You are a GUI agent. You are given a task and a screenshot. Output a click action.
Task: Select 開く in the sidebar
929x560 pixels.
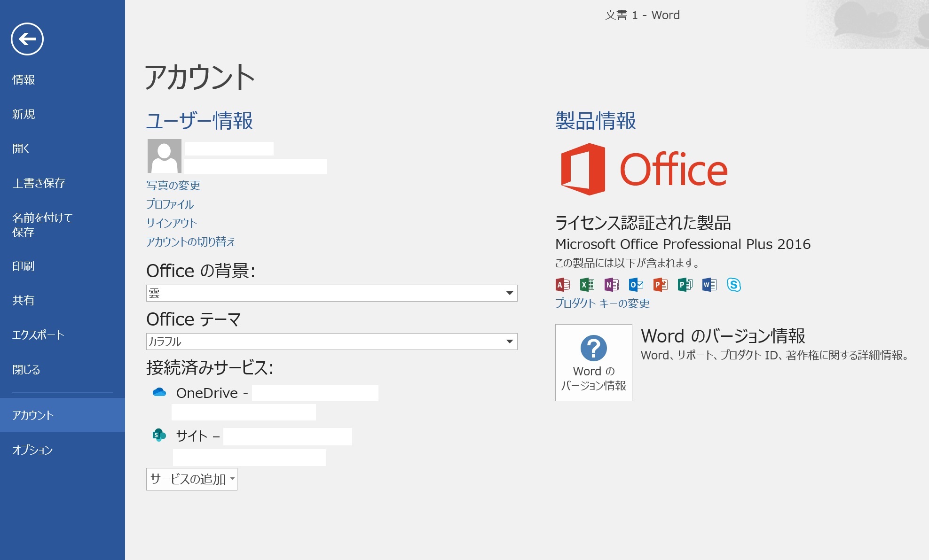coord(21,148)
